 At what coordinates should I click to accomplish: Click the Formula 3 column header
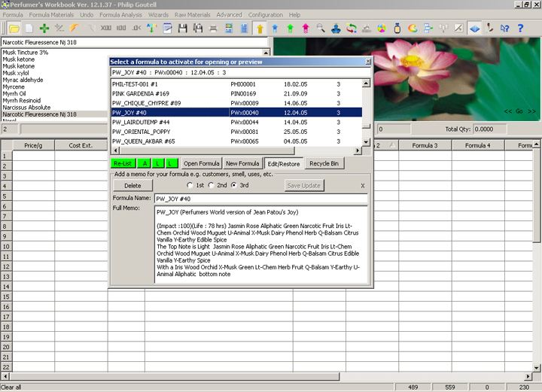425,145
